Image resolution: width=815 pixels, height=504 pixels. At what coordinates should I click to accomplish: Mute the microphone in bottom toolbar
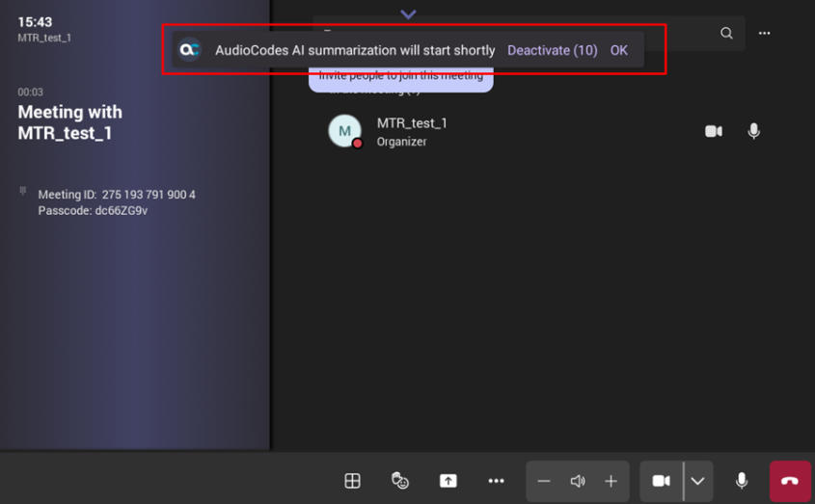tap(742, 481)
